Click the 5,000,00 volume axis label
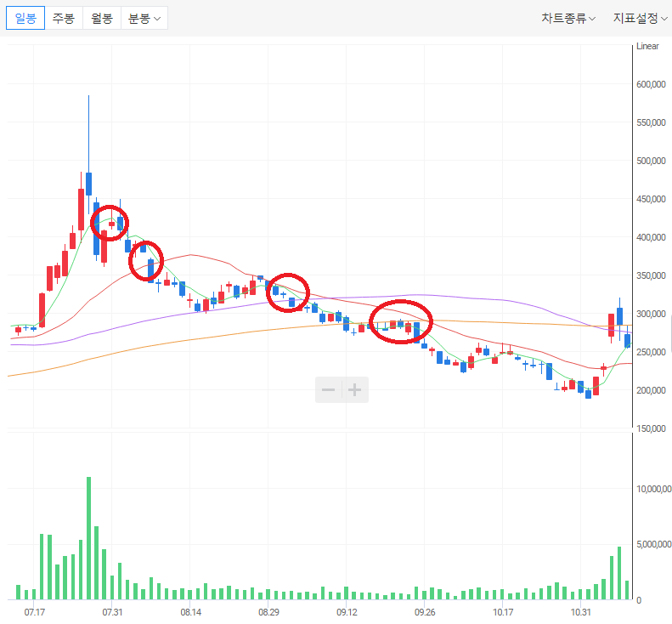Viewport: 672px width, 624px height. [654, 544]
